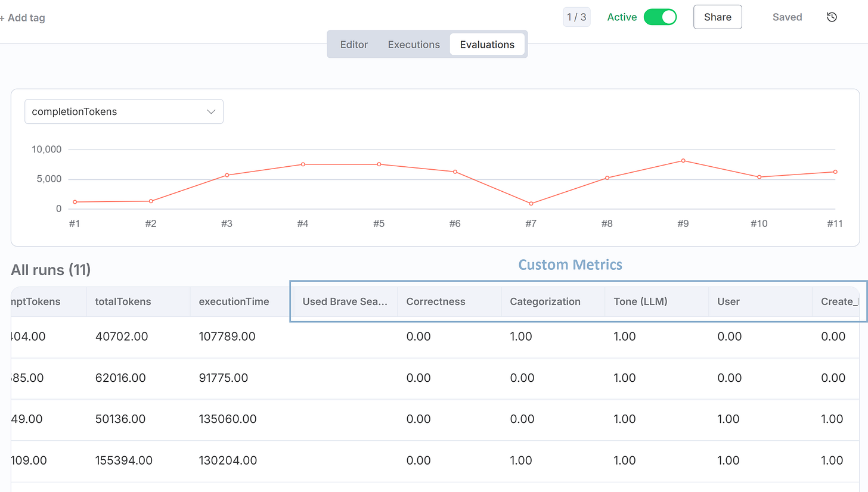The height and width of the screenshot is (492, 868).
Task: Select the Evaluations tab
Action: point(487,44)
